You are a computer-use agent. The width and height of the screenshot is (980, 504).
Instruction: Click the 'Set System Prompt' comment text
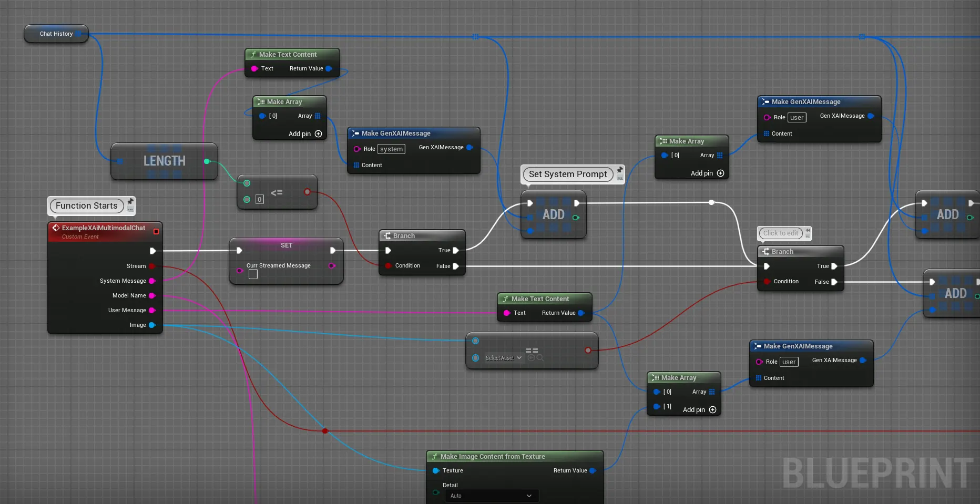pos(568,174)
